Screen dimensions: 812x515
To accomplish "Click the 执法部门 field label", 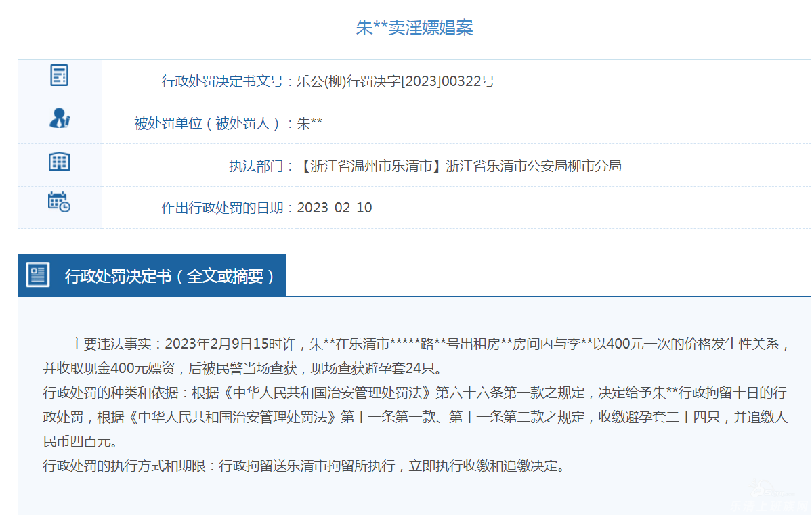I will click(256, 166).
